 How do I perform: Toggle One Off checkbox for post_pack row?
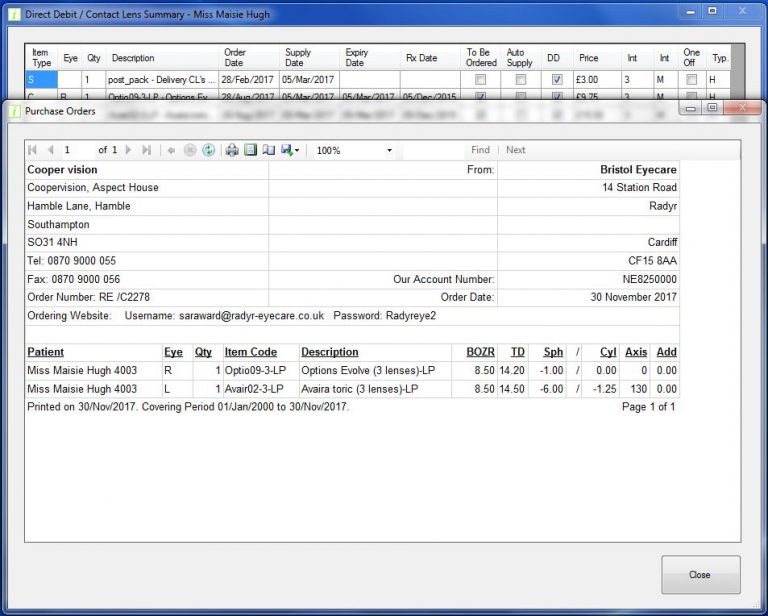(x=691, y=79)
